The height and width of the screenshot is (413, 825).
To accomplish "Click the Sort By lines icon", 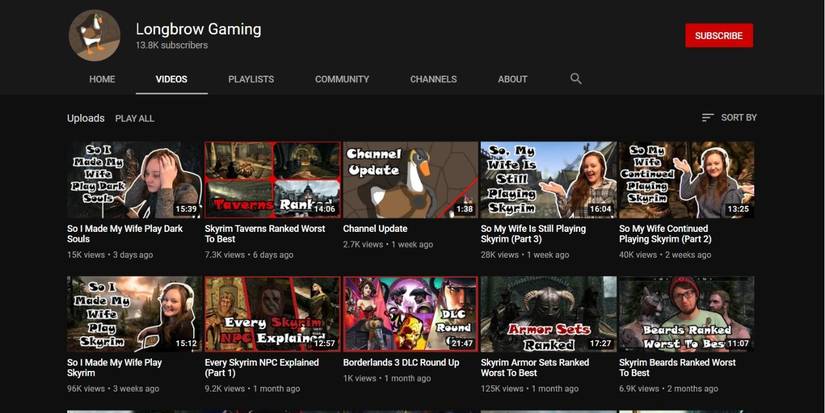I will (708, 118).
